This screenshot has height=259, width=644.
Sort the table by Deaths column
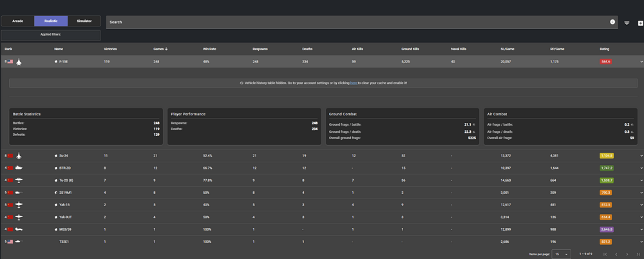(x=307, y=49)
